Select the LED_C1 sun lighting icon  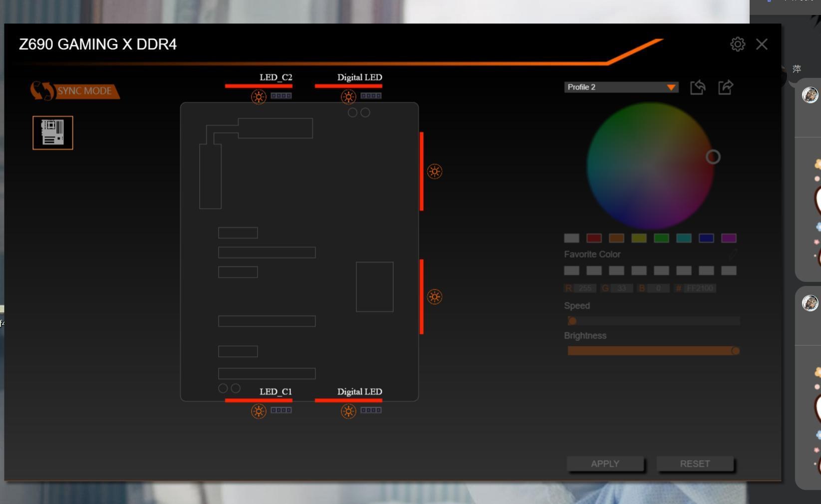pos(259,411)
